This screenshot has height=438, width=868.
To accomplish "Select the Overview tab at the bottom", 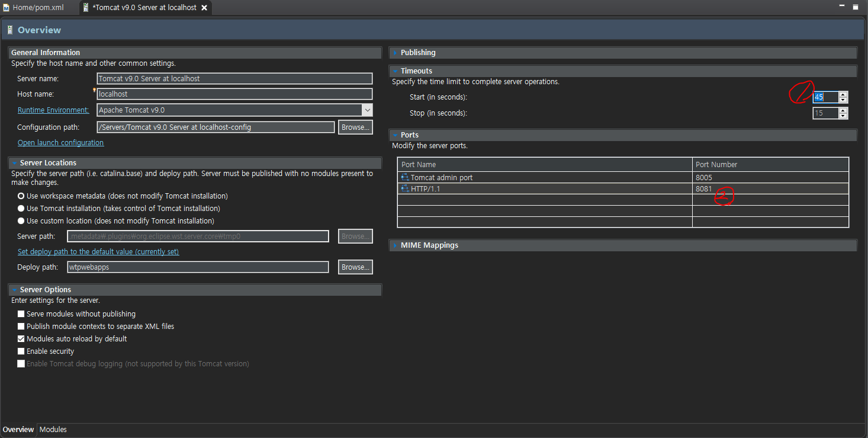I will click(18, 430).
